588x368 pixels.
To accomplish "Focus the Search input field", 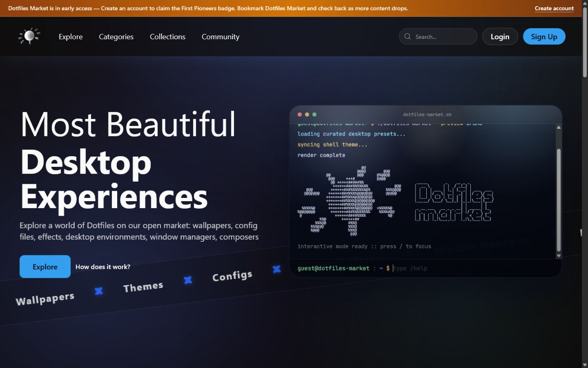I will coord(438,36).
